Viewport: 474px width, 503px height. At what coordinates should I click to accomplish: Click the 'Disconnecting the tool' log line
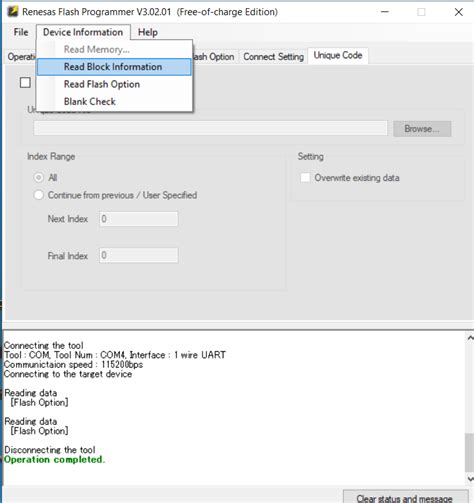(x=50, y=450)
